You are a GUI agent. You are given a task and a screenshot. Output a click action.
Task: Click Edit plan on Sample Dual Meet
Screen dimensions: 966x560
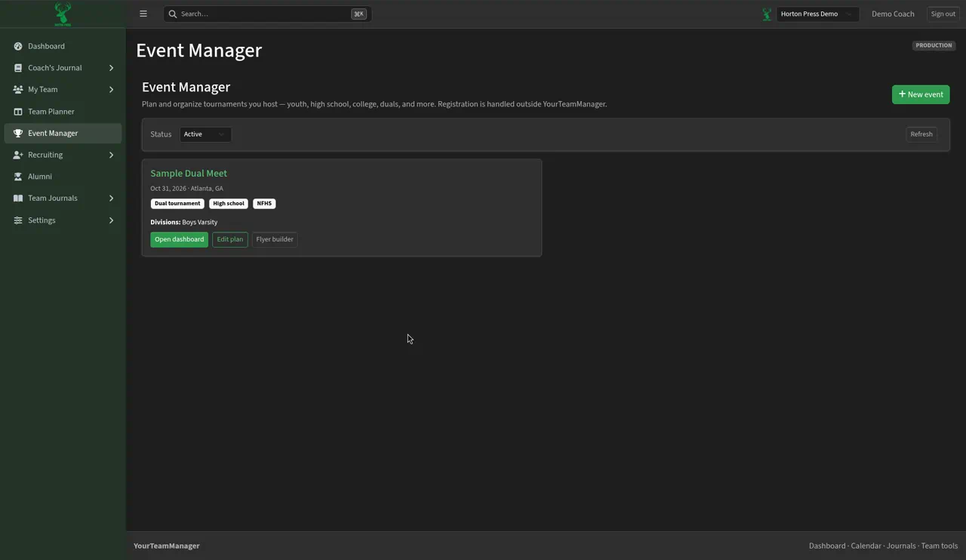point(230,239)
